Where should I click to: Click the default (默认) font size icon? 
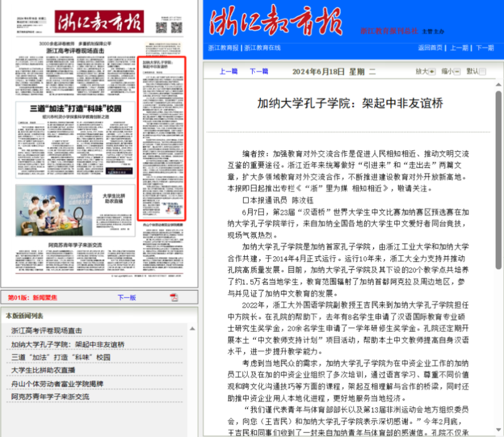click(x=483, y=72)
